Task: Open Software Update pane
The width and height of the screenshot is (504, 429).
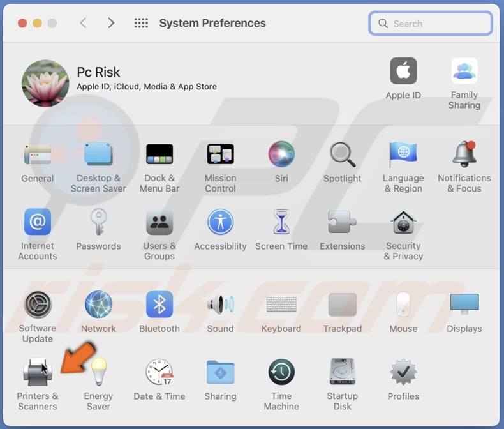Action: tap(38, 305)
